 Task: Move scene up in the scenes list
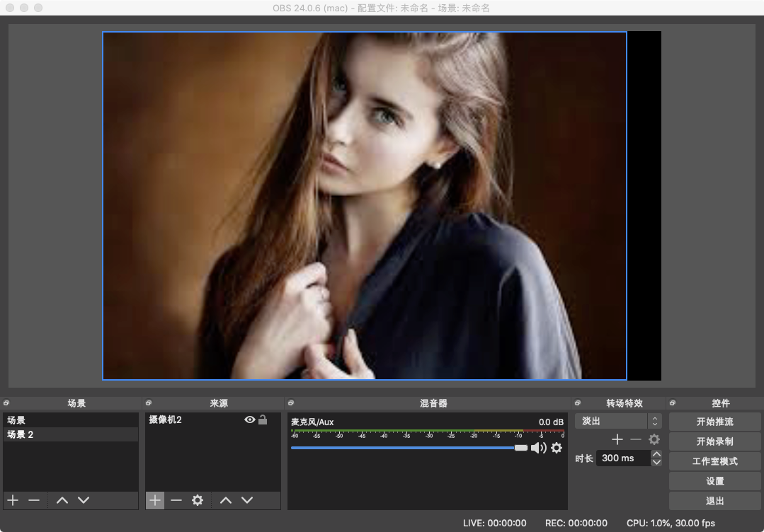tap(62, 500)
